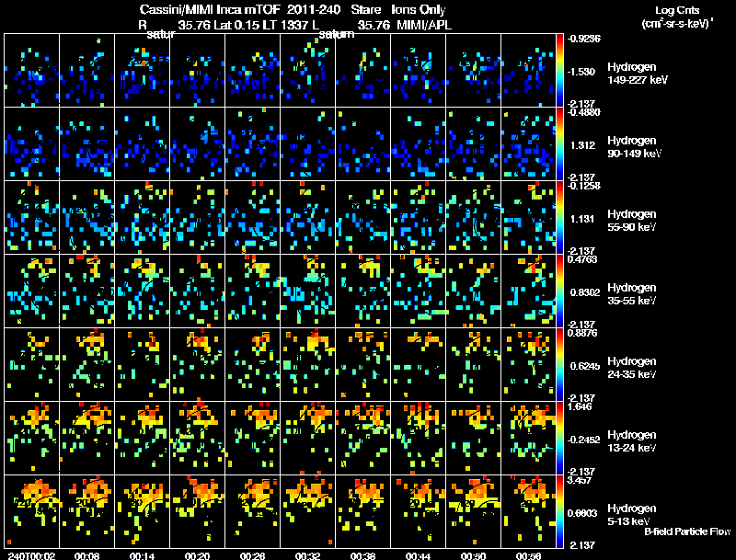The height and width of the screenshot is (560, 736).
Task: Click the 'Log Cnts' colorbar heading
Action: [677, 10]
